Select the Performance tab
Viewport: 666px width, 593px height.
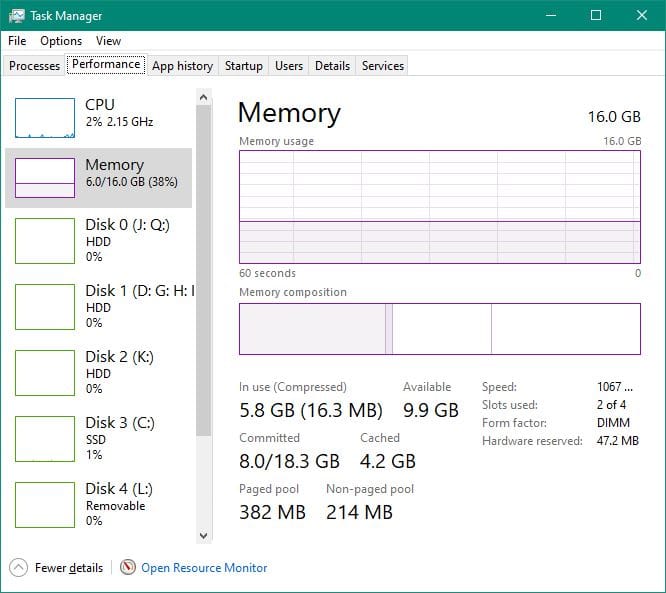106,64
